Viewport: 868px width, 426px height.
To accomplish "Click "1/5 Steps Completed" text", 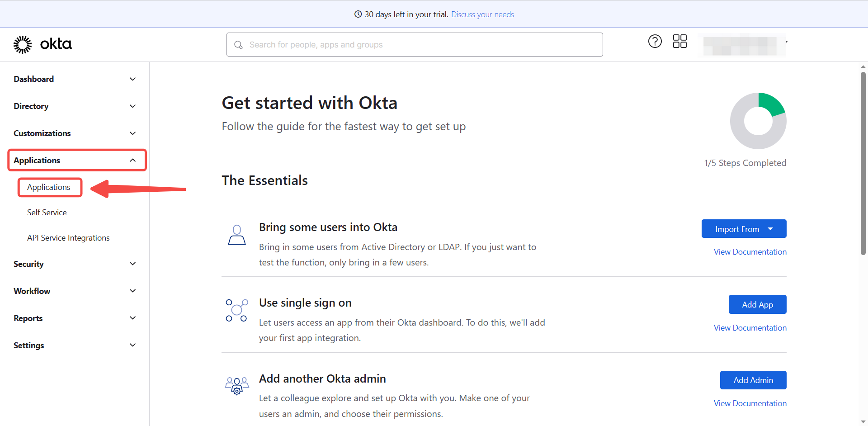I will click(x=745, y=163).
